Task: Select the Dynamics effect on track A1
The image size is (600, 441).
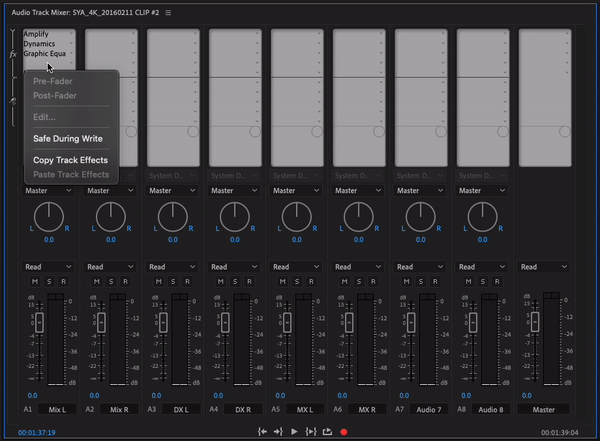Action: pos(39,44)
